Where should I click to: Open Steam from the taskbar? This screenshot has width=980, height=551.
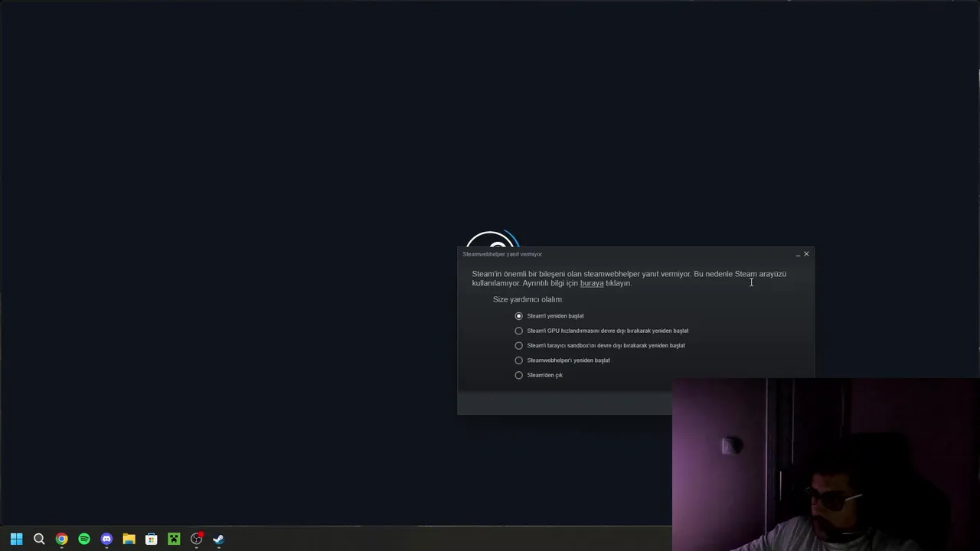(219, 539)
